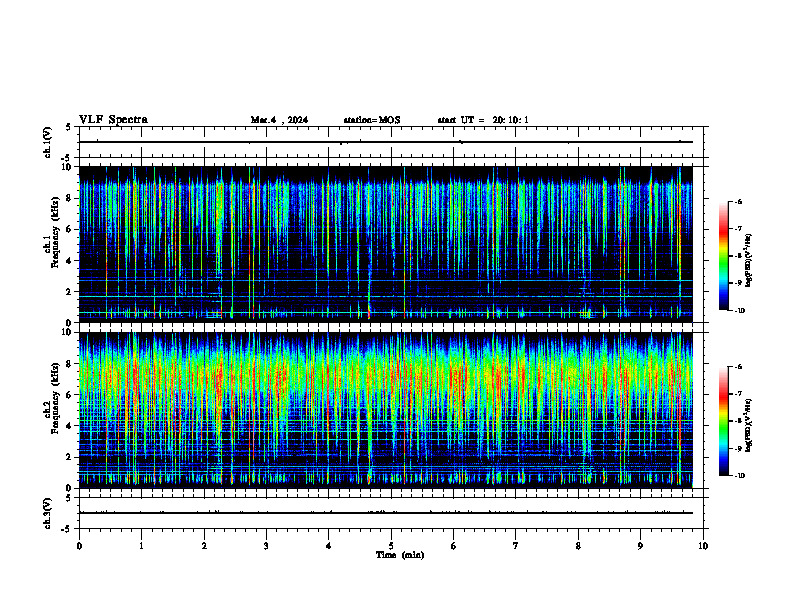792x612 pixels.
Task: Click time axis tick label "4"
Action: coord(328,546)
